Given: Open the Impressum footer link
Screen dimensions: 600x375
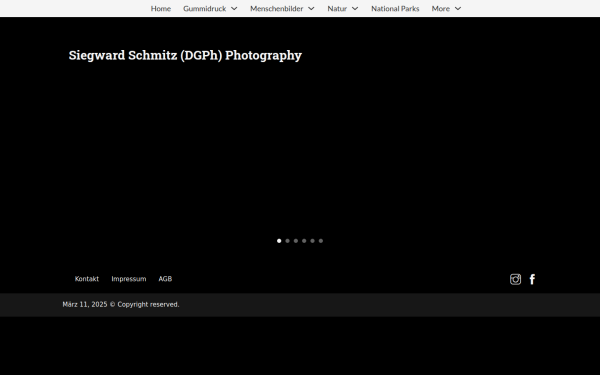Looking at the screenshot, I should pyautogui.click(x=129, y=279).
